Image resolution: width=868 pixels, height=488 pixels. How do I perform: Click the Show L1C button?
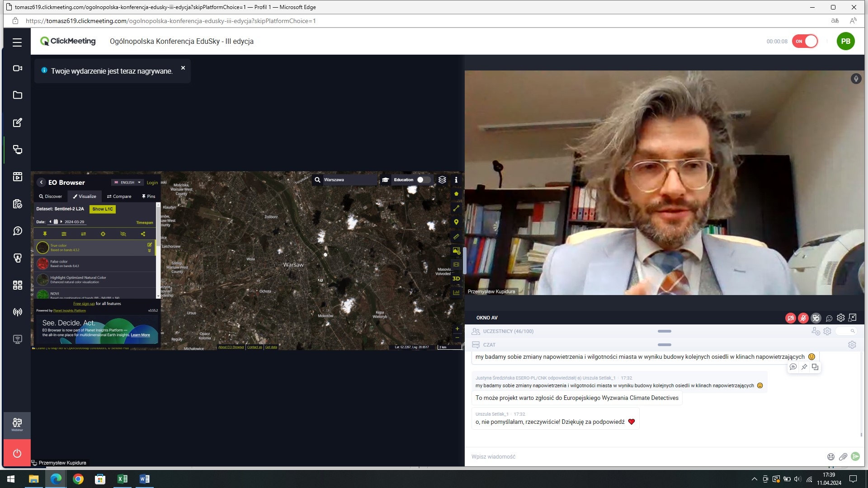(103, 209)
